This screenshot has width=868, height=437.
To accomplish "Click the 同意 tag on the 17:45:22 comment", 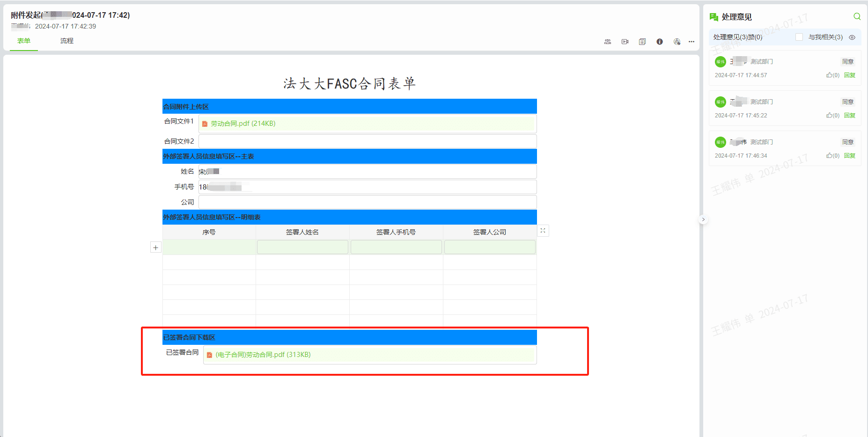I will (x=848, y=102).
